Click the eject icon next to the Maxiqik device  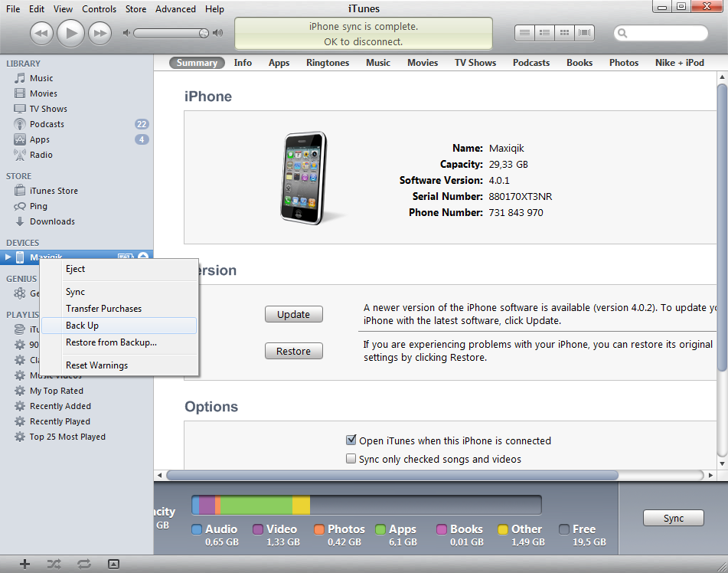[x=143, y=256]
